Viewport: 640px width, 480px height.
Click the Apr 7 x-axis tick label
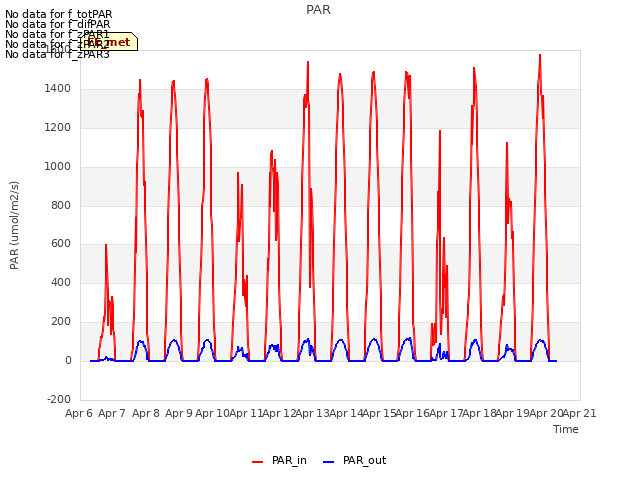[x=112, y=413]
